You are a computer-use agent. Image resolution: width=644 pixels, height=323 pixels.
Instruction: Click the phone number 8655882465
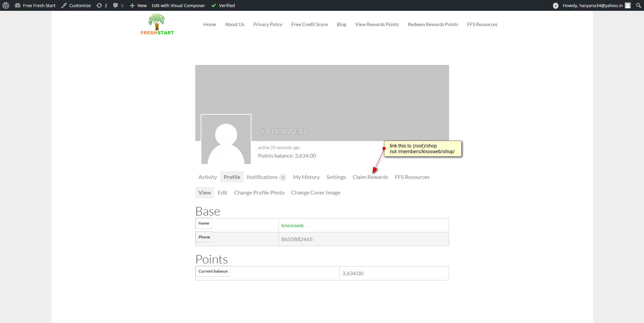[297, 239]
